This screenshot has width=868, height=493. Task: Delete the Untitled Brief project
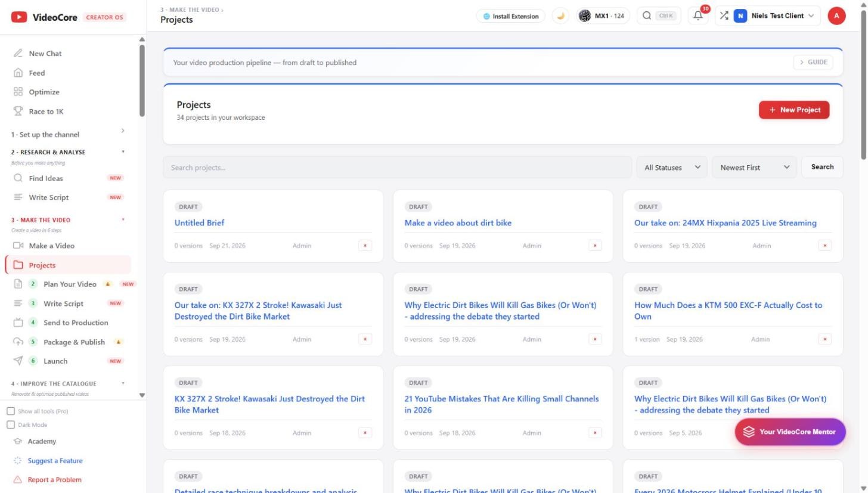365,246
